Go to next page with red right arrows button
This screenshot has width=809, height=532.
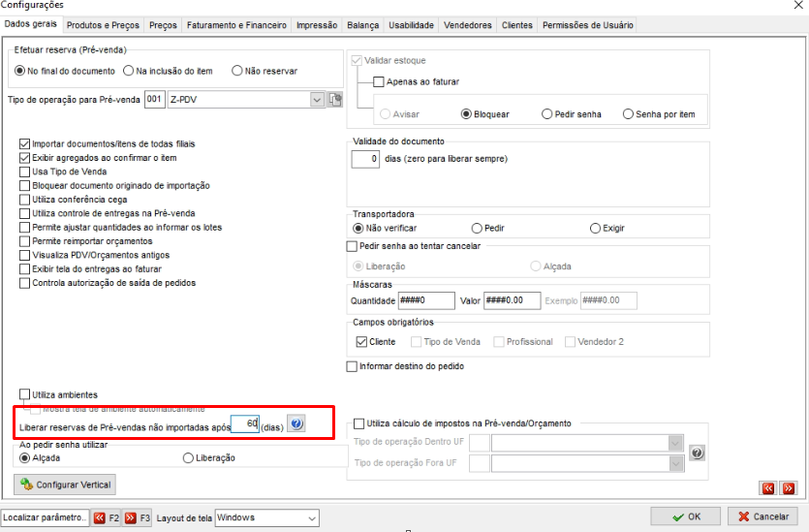tap(789, 488)
